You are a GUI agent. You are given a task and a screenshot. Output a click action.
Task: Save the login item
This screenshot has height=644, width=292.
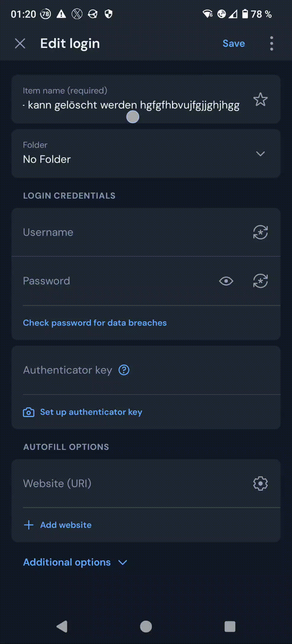(x=234, y=44)
